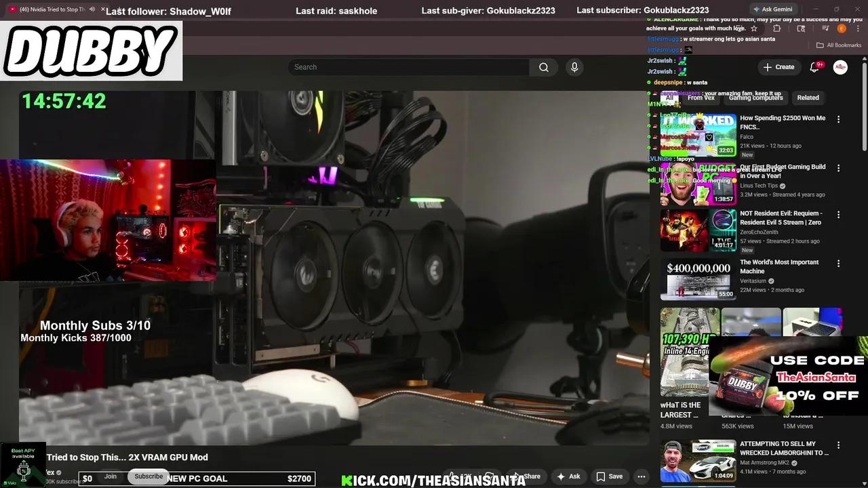Open the Chrome three-dot menu
868x488 pixels.
pyautogui.click(x=858, y=28)
